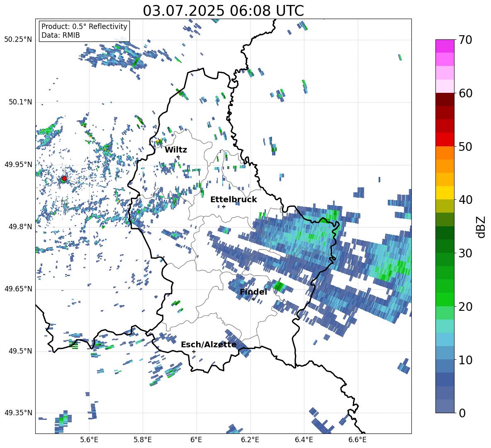
Task: Click the orange colorbar segment above 50
Action: click(x=445, y=153)
